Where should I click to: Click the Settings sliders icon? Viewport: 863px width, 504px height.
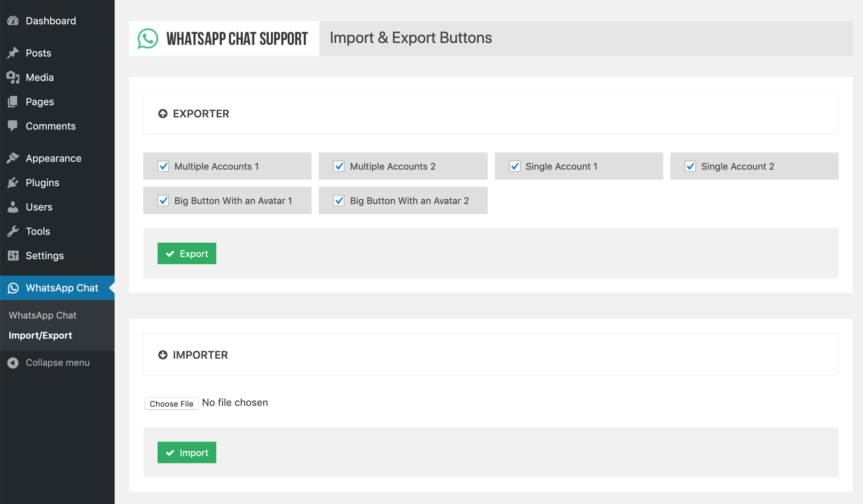click(13, 256)
